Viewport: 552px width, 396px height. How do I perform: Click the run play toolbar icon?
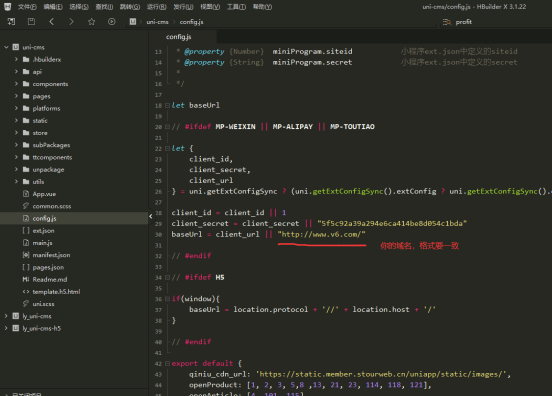pyautogui.click(x=112, y=22)
